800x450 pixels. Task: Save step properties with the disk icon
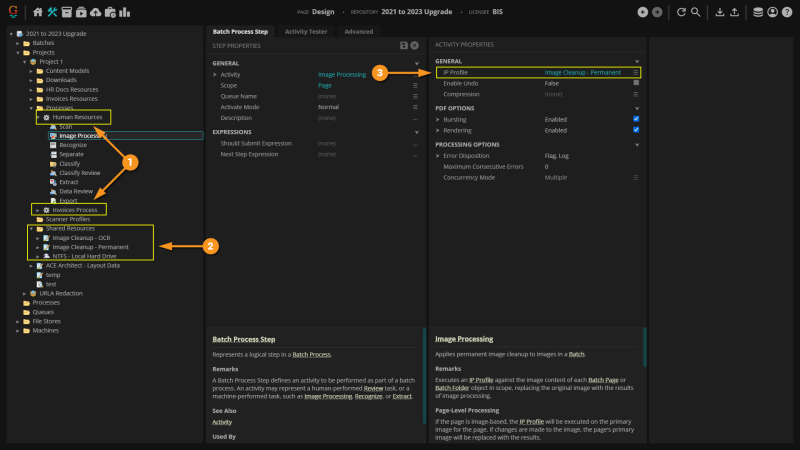403,46
